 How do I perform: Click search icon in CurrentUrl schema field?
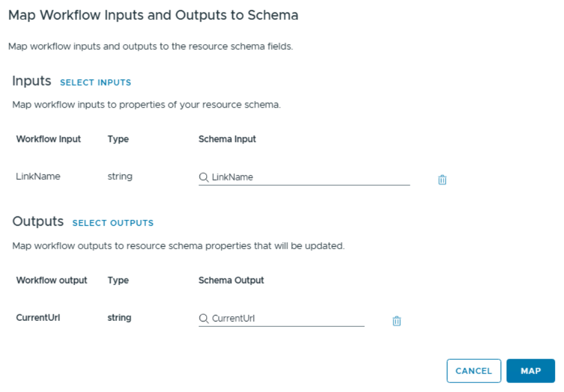[x=204, y=318]
